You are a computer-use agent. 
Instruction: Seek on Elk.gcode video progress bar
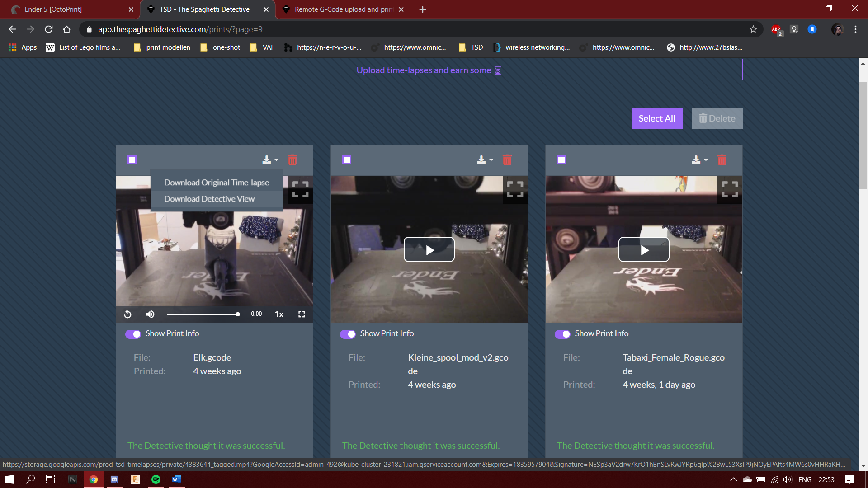203,314
